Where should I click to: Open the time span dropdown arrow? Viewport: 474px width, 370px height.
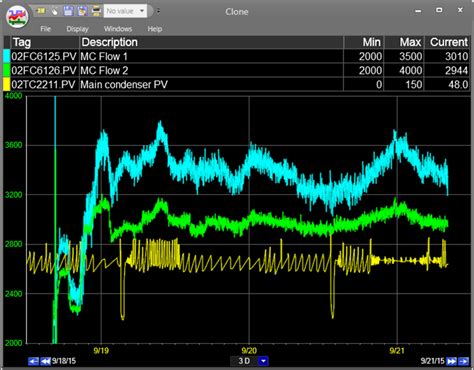[x=263, y=361]
